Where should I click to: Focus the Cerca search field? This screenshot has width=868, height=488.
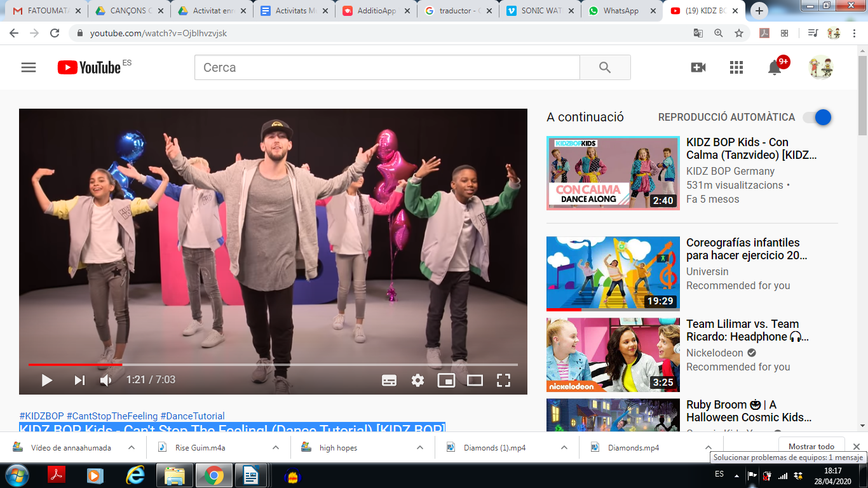(387, 67)
